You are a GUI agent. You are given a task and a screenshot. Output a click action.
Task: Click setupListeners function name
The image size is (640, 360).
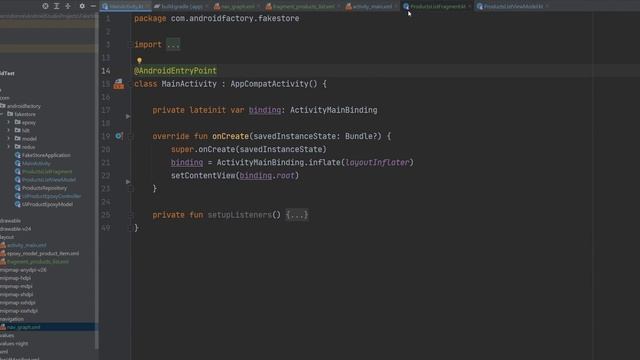click(x=240, y=215)
